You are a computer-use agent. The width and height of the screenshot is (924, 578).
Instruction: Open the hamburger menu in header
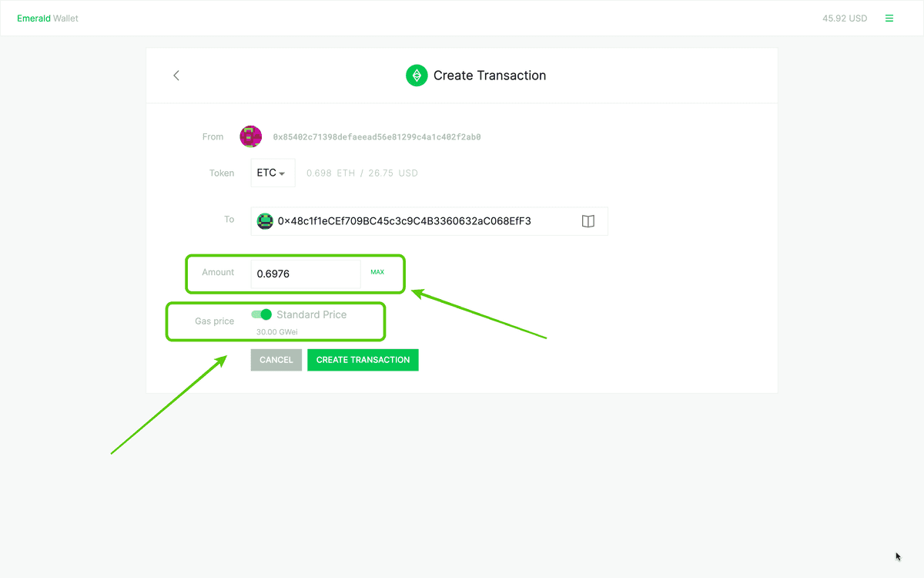889,18
